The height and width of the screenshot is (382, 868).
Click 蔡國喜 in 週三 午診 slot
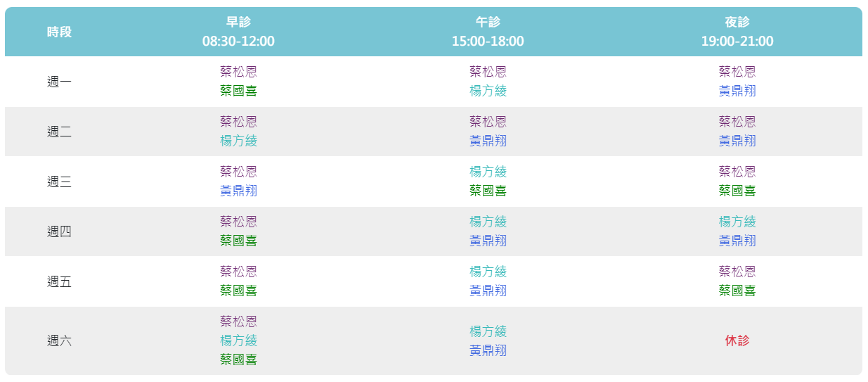[488, 191]
